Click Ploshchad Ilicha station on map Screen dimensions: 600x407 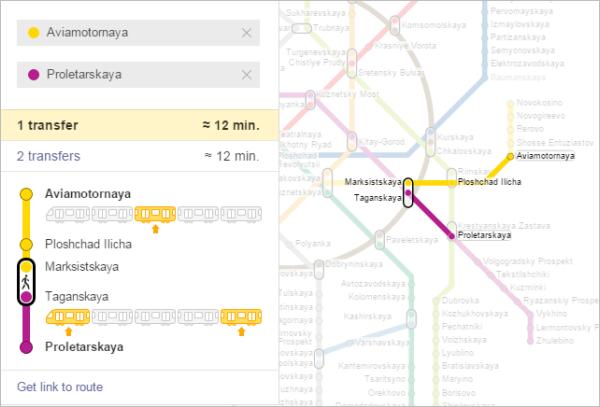490,183
